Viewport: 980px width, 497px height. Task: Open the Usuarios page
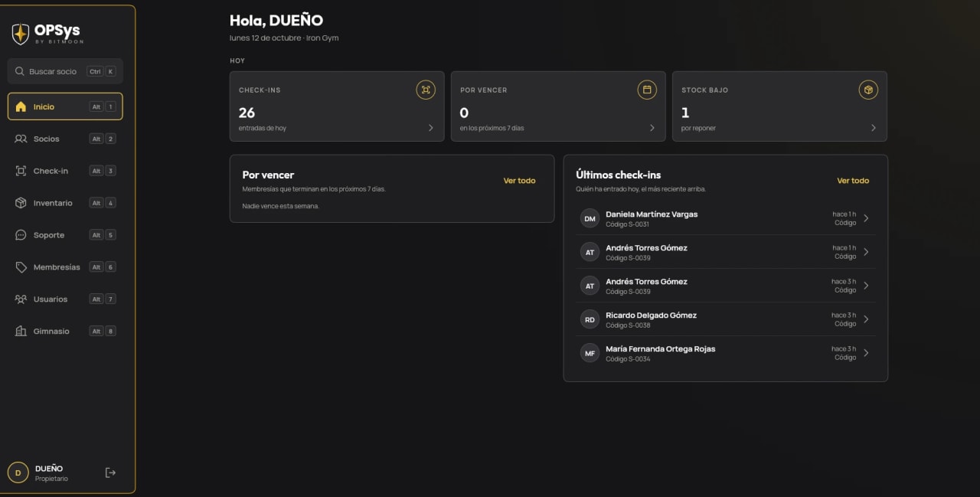tap(65, 299)
